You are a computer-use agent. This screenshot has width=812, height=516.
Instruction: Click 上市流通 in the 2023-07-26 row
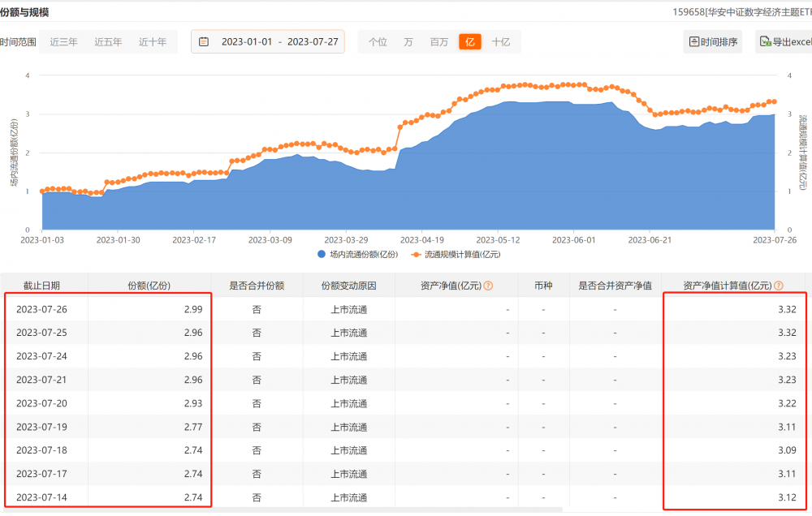click(x=349, y=310)
